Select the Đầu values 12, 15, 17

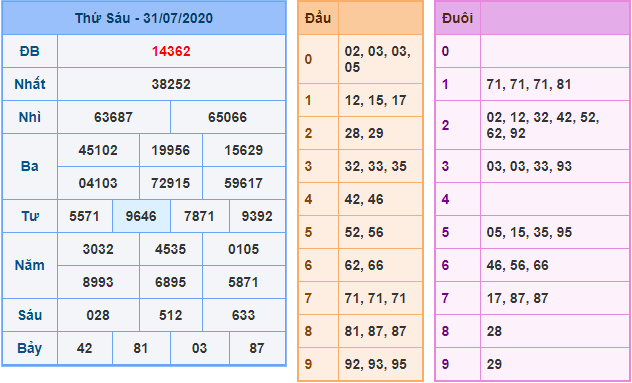[376, 100]
